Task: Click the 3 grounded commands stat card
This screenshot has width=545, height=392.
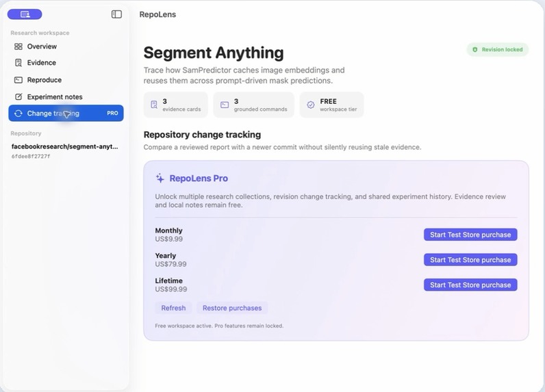Action: (254, 105)
